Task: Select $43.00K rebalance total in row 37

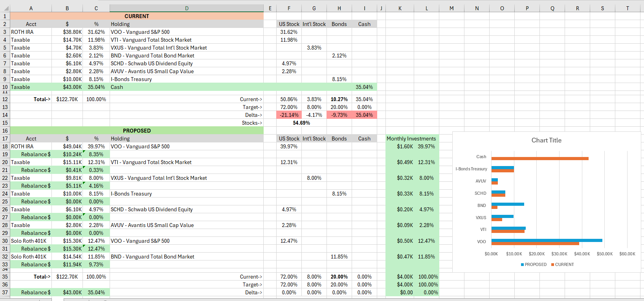Action: 67,292
